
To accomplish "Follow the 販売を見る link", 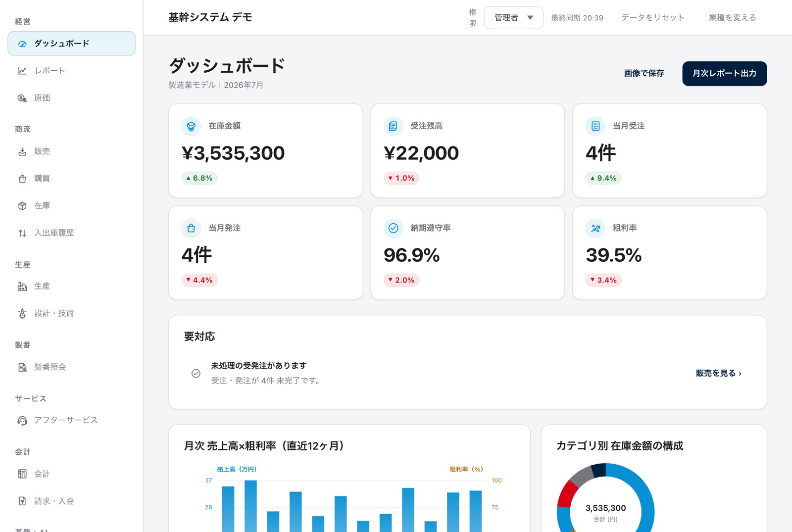I will click(x=718, y=373).
